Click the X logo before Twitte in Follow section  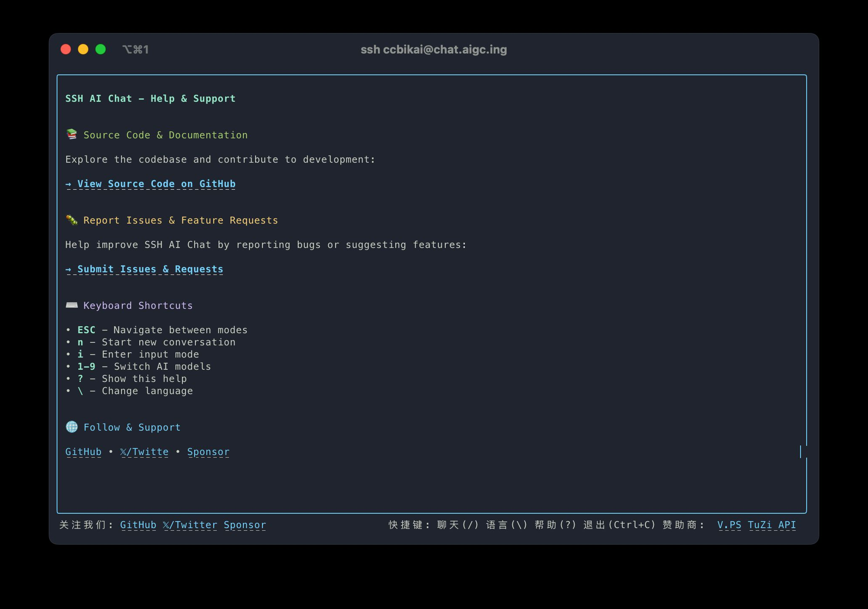click(x=124, y=452)
